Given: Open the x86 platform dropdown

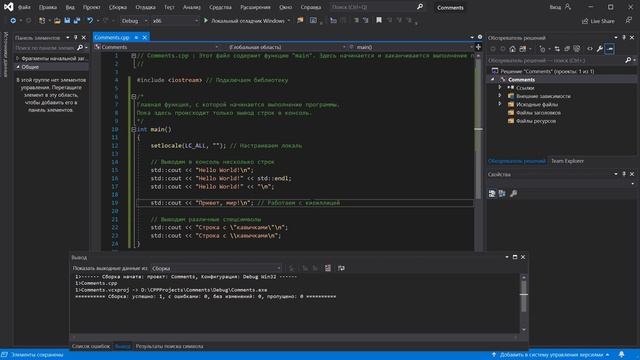Looking at the screenshot, I should click(175, 20).
